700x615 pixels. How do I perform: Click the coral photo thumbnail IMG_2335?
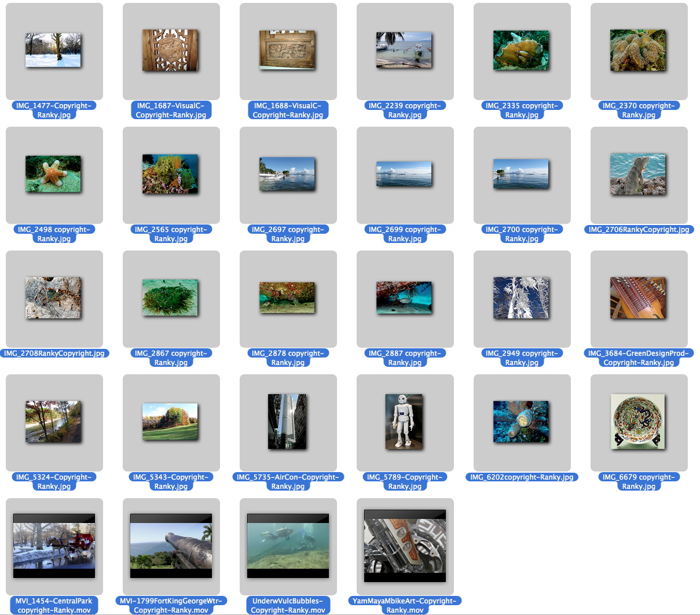pyautogui.click(x=522, y=50)
